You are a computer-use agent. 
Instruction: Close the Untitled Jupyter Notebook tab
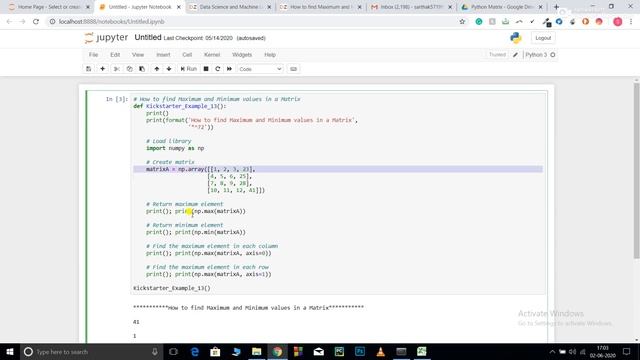[x=178, y=7]
